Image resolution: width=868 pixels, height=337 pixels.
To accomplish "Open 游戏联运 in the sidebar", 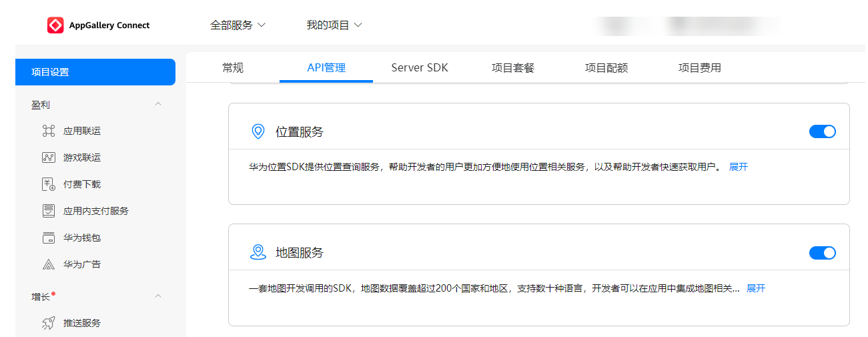I will click(82, 157).
